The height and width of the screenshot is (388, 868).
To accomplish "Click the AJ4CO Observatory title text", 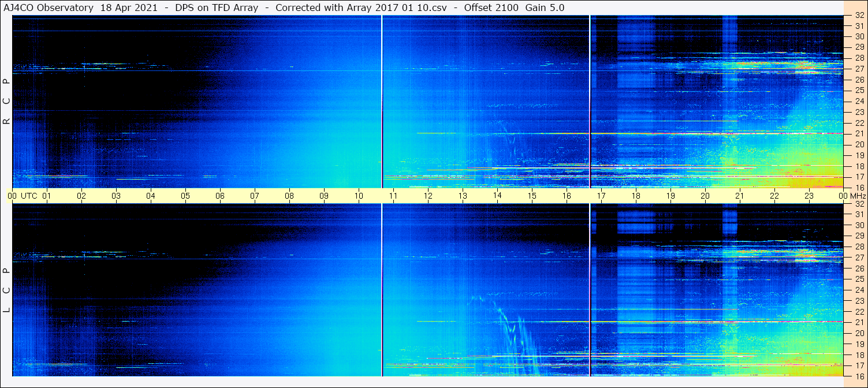I will (x=48, y=8).
